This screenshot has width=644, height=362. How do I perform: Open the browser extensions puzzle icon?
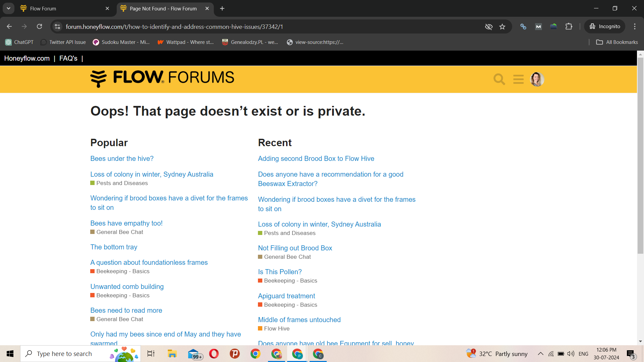click(x=569, y=26)
